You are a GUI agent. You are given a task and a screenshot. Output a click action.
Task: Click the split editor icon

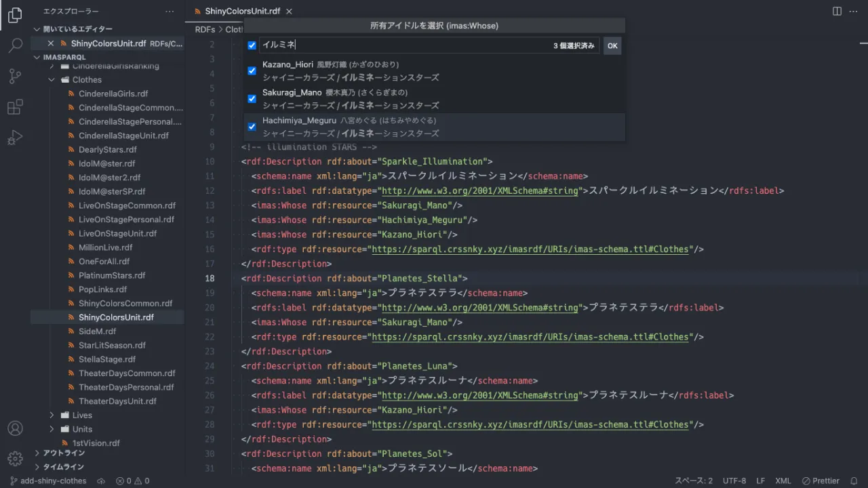(x=837, y=12)
